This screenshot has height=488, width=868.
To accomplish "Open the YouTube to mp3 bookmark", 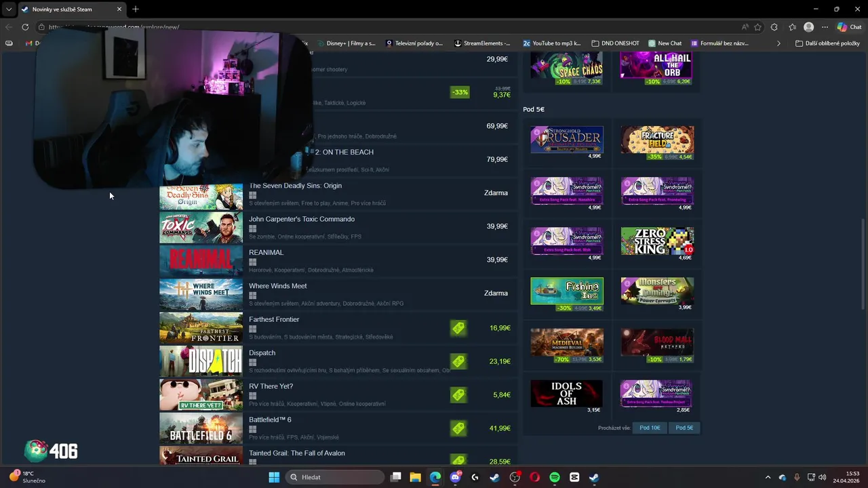I will 551,43.
